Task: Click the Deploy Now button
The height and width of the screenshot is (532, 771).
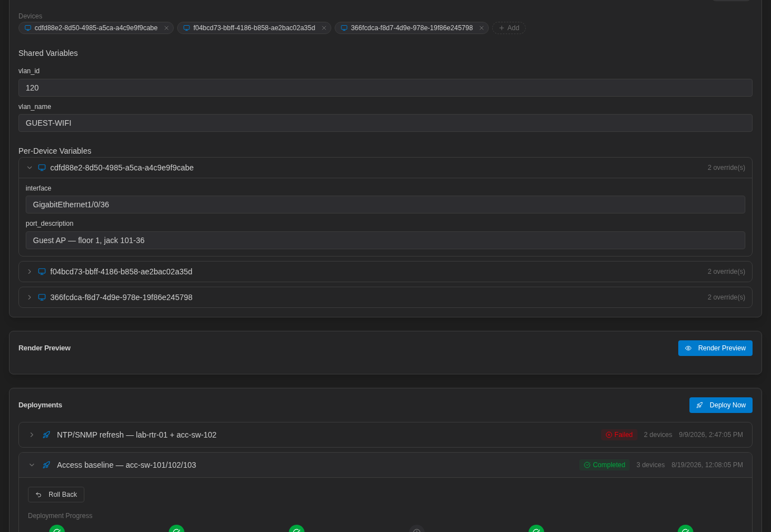Action: [x=721, y=405]
